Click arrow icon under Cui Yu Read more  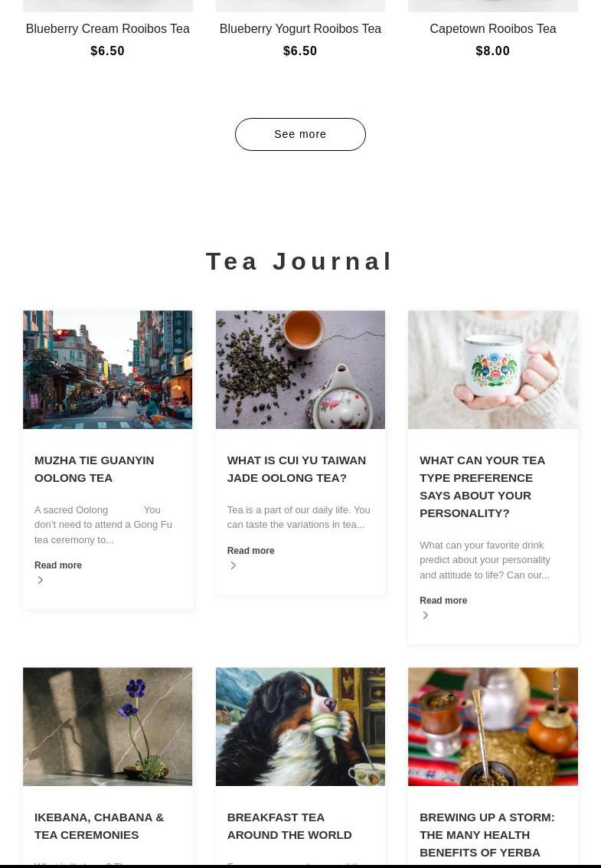tap(233, 565)
